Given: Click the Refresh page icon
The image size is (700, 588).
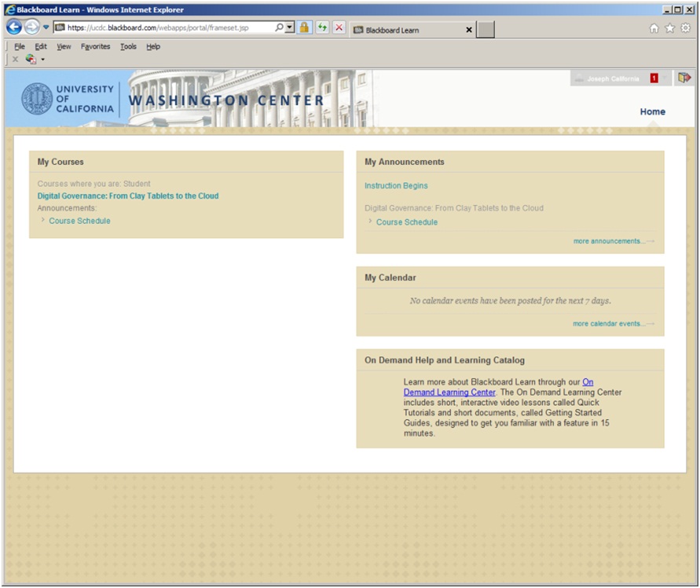Looking at the screenshot, I should click(322, 27).
